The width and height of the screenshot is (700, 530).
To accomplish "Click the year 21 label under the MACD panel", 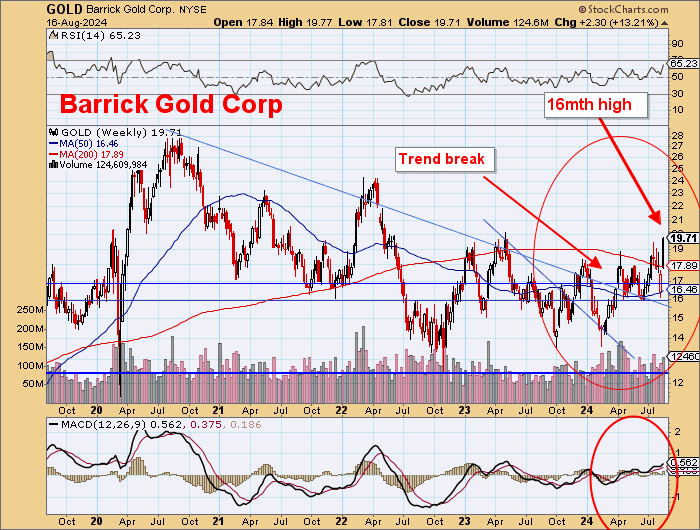I will pos(218,521).
